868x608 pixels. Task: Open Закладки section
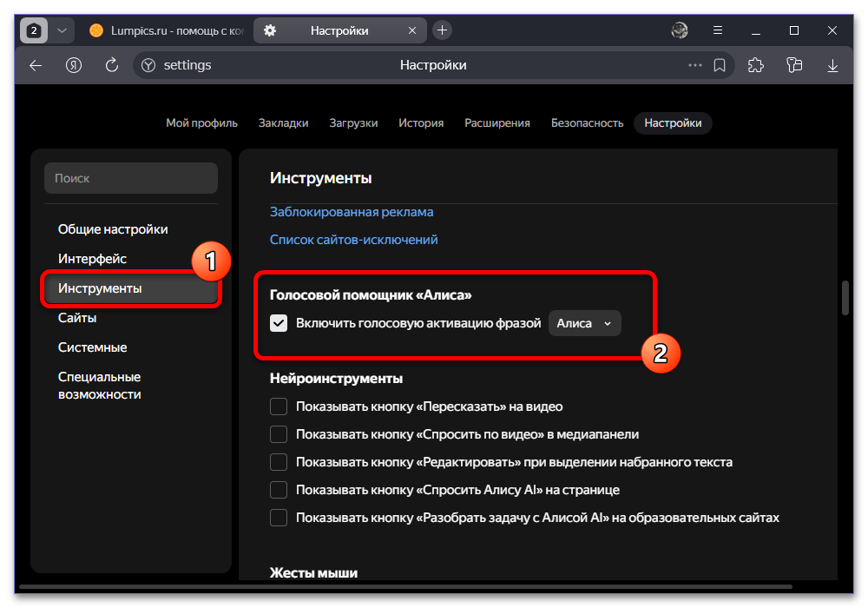coord(283,123)
